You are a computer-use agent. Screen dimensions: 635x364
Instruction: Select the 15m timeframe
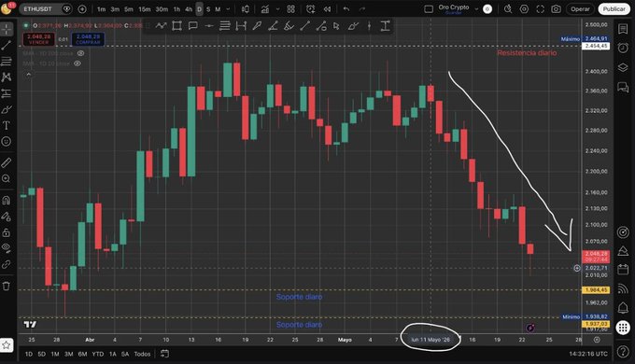[144, 9]
